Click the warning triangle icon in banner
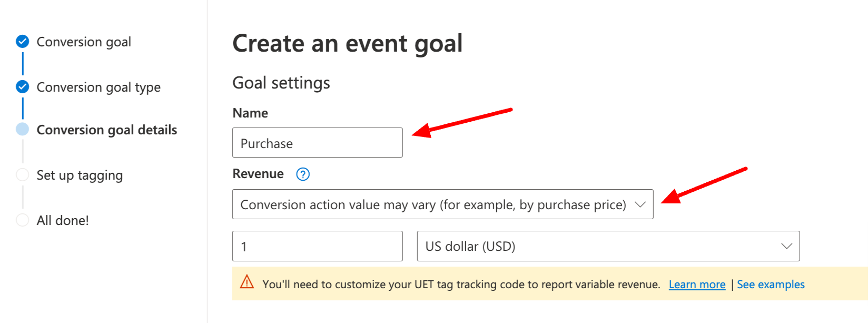This screenshot has width=868, height=323. click(x=247, y=282)
